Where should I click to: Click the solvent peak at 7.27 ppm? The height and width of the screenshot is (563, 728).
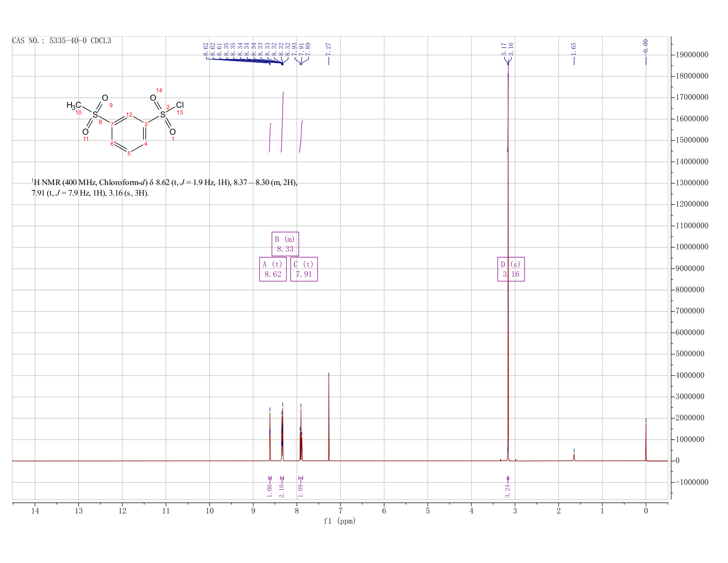click(329, 417)
